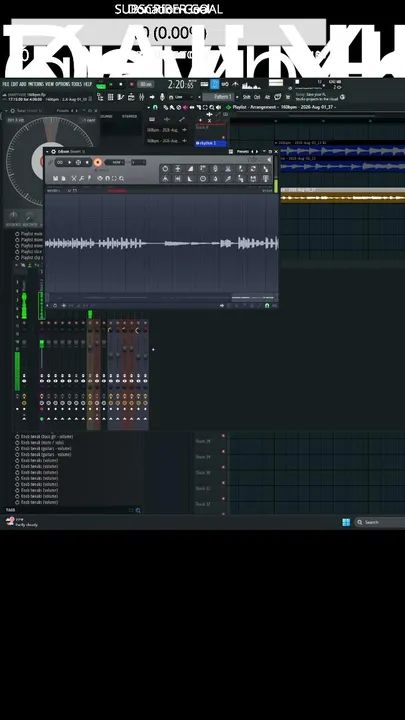
Task: Open the Pattern 1 selector
Action: [220, 97]
